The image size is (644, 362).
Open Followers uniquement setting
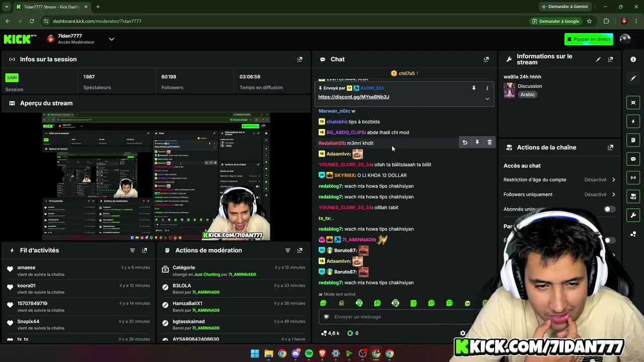click(x=559, y=195)
